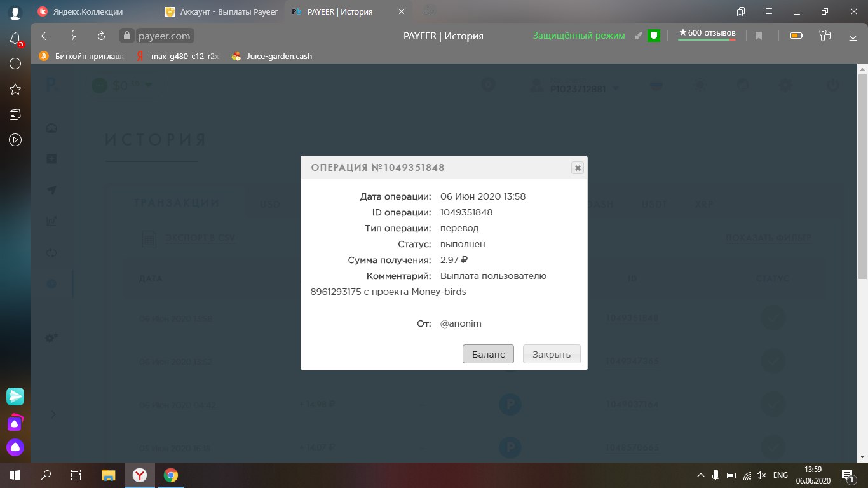Click the Баланс button in dialog
Image resolution: width=868 pixels, height=488 pixels.
(x=488, y=354)
